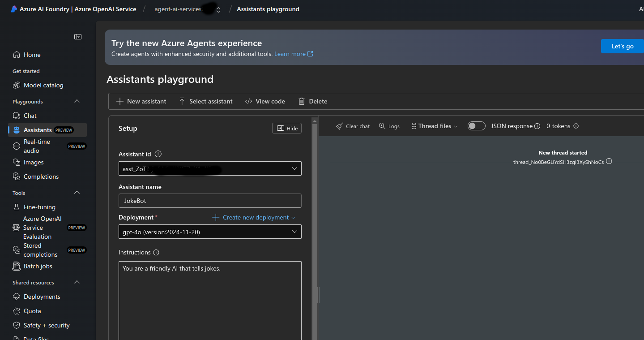Open Model catalog in the sidebar
Screen dimensions: 644x340
coord(47,85)
